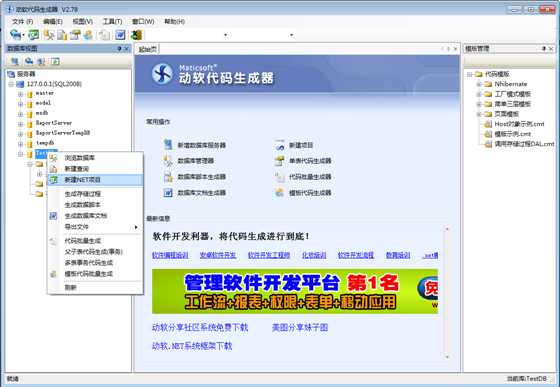Screen dimensions: 560x387
Task: Click the icon beside 浏览数据库 in context menu
Action: (53, 158)
